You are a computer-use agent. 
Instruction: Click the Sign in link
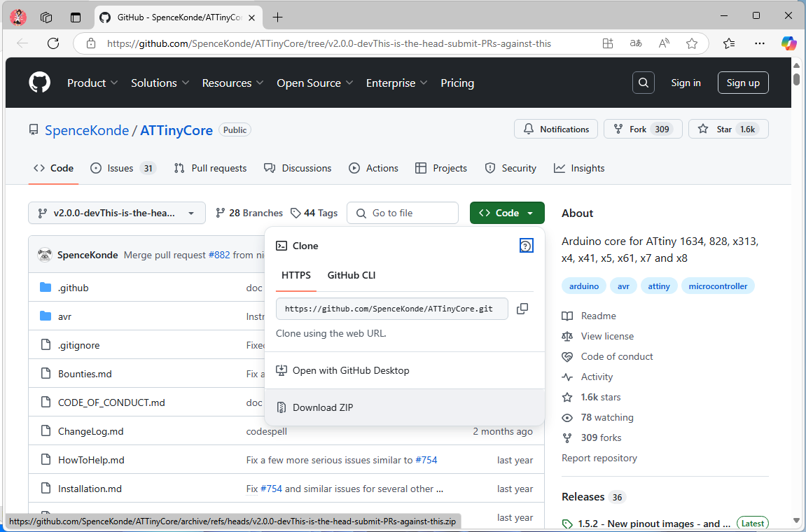686,83
